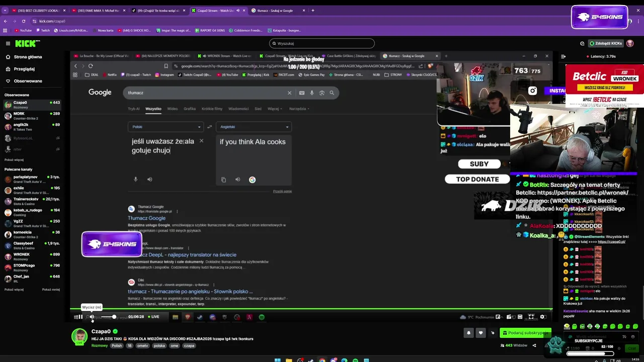Toggle fullscreen on the video player
Image resolution: width=644 pixels, height=362 pixels.
[x=531, y=317]
